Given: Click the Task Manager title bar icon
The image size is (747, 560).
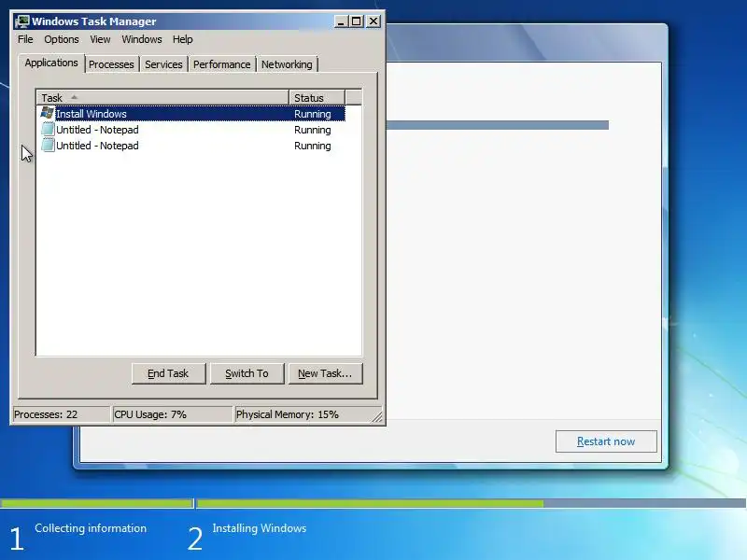Looking at the screenshot, I should [21, 21].
